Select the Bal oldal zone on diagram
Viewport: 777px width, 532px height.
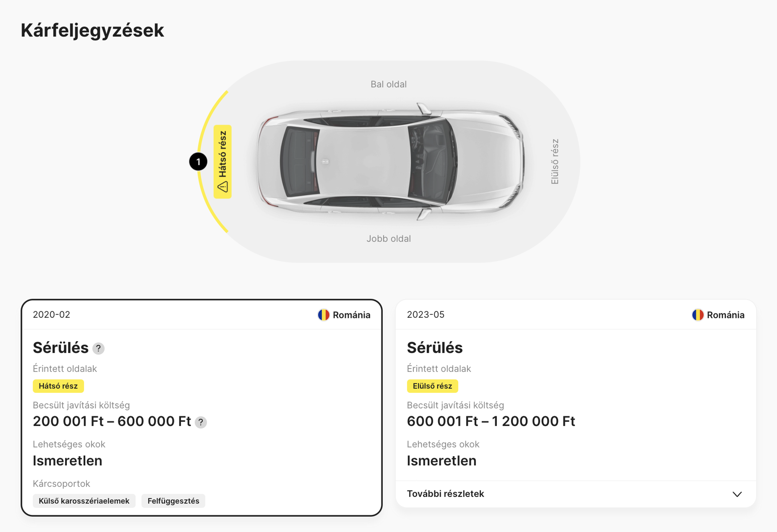pos(388,84)
